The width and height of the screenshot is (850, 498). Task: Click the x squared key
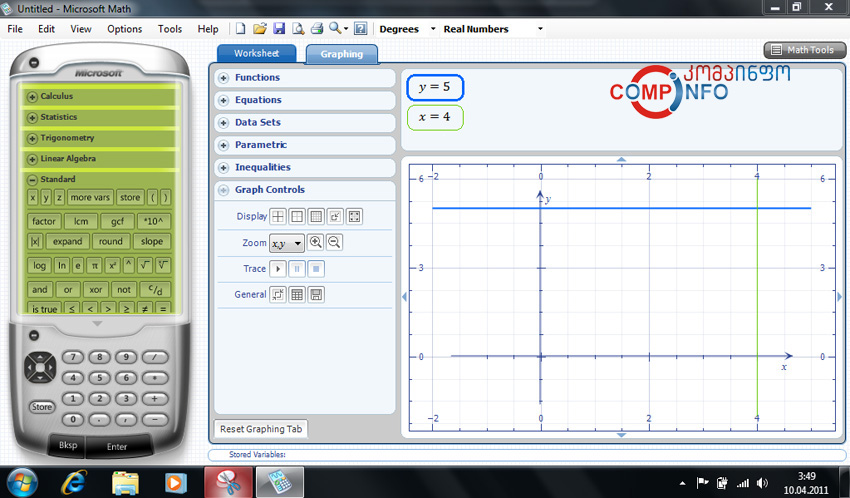(112, 266)
